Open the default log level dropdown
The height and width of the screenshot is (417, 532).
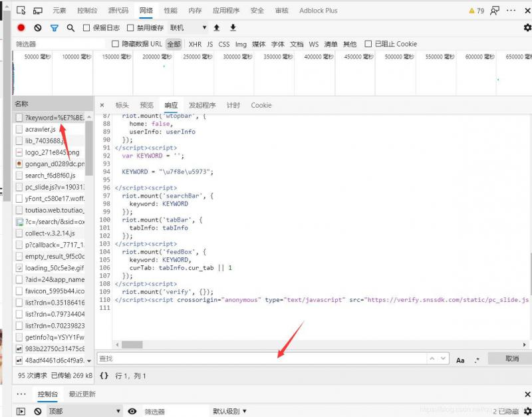(229, 411)
